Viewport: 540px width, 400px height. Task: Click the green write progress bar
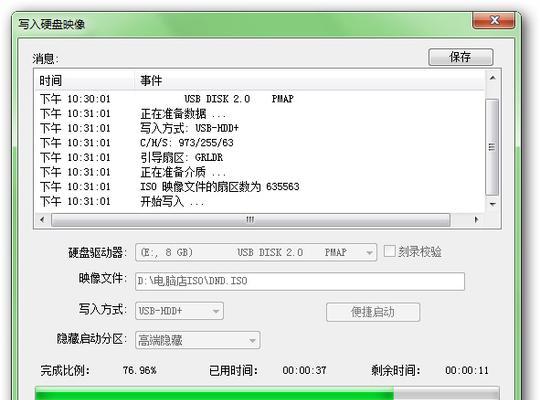tap(267, 393)
